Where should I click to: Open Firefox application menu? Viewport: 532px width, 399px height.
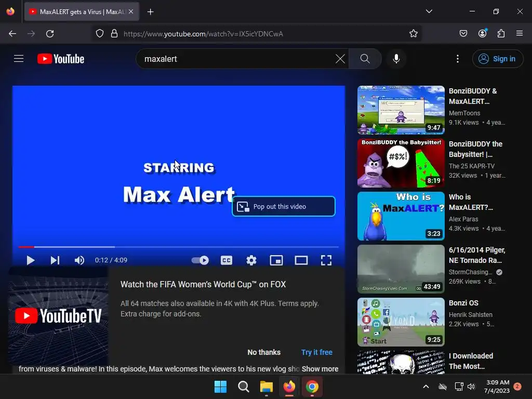tap(520, 33)
